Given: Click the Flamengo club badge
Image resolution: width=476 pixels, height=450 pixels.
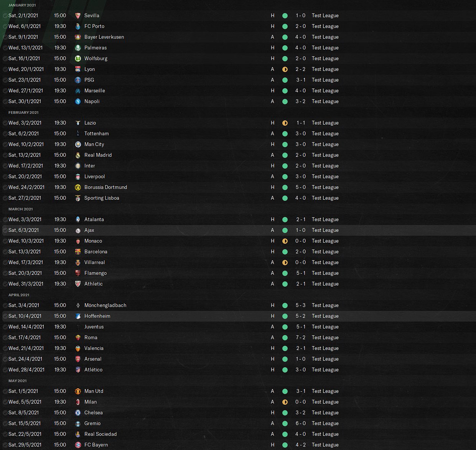Looking at the screenshot, I should [78, 273].
